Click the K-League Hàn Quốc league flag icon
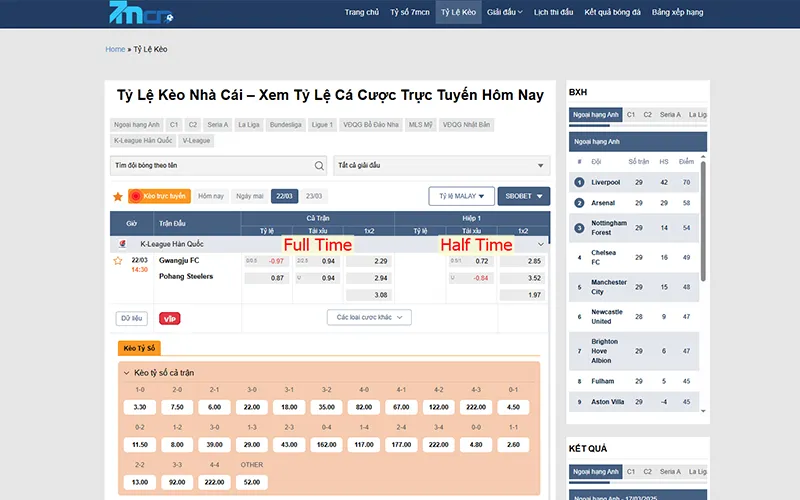Image resolution: width=800 pixels, height=500 pixels. coord(121,243)
